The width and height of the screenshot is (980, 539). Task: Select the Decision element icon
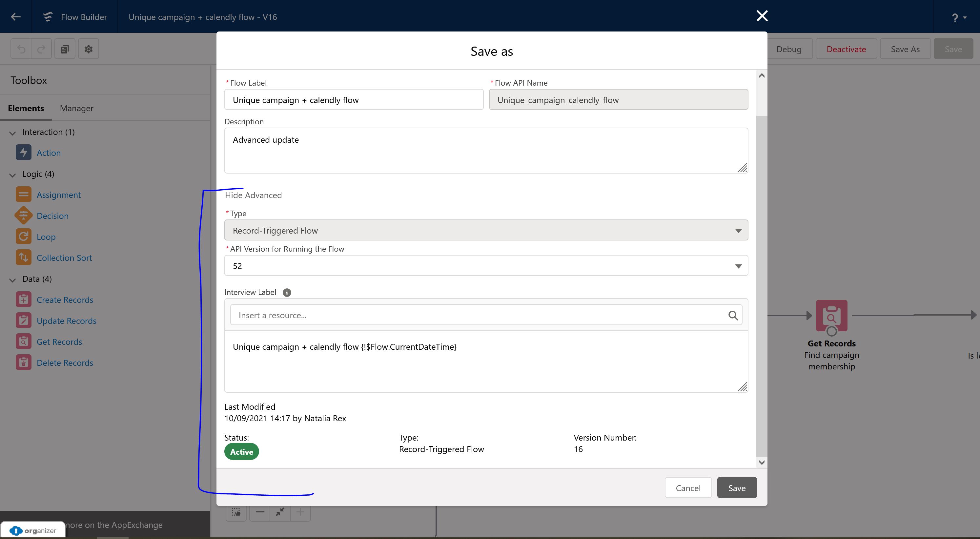point(23,215)
